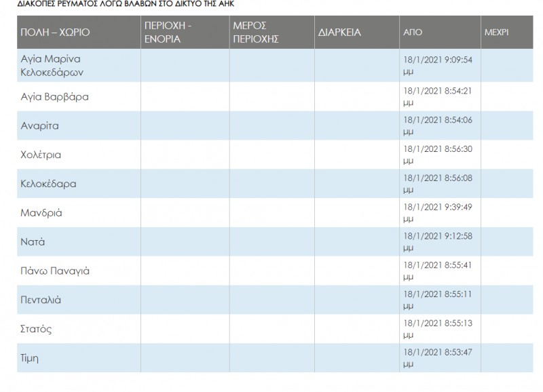Click the timestamp 18/1/2021 8:54:06 μμ

tap(438, 125)
